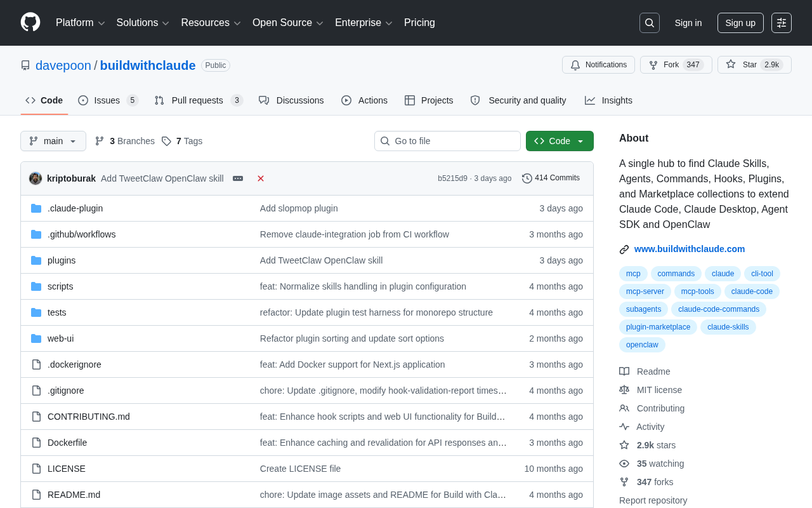Open the README.md file

pos(74,495)
